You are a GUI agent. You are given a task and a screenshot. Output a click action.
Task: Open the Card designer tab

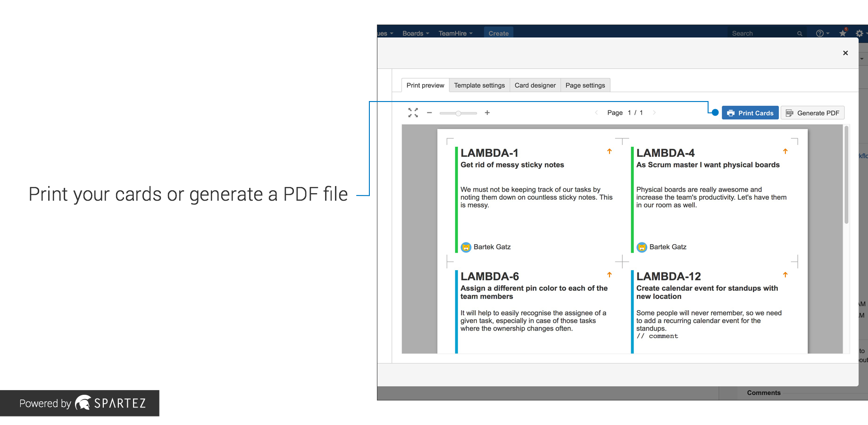pyautogui.click(x=535, y=85)
